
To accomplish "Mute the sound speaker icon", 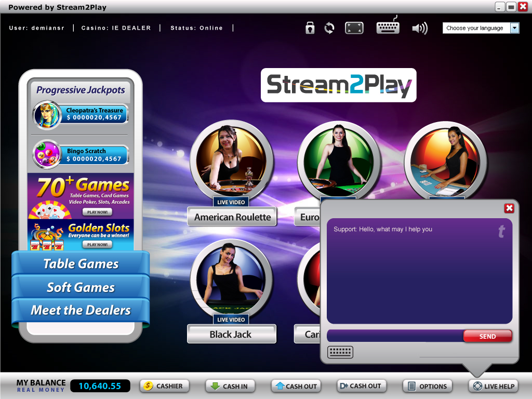I will pyautogui.click(x=420, y=28).
